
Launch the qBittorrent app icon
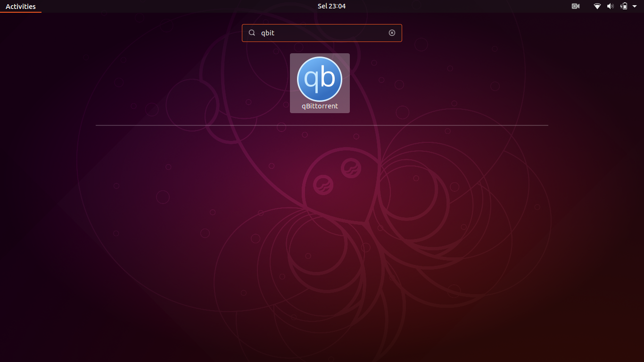[320, 79]
